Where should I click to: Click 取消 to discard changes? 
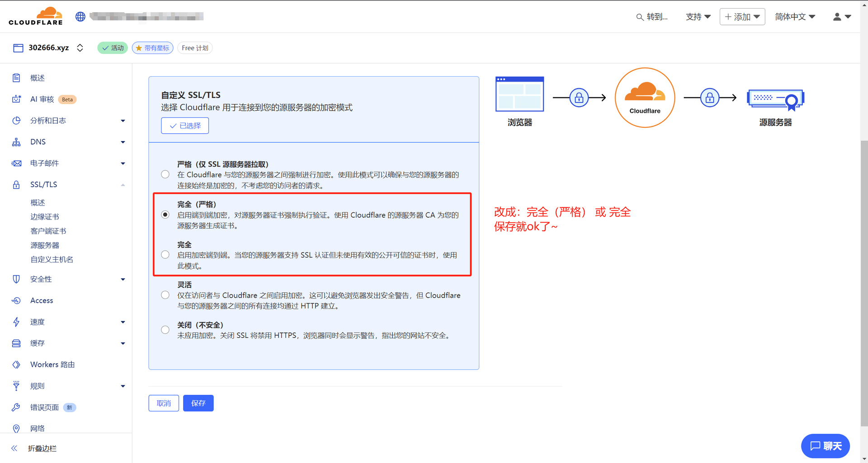click(164, 403)
